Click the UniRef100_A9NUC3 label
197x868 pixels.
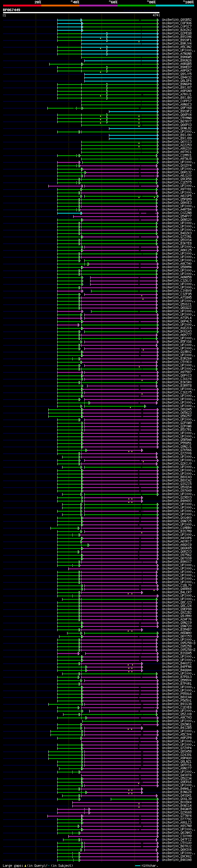pos(177,105)
